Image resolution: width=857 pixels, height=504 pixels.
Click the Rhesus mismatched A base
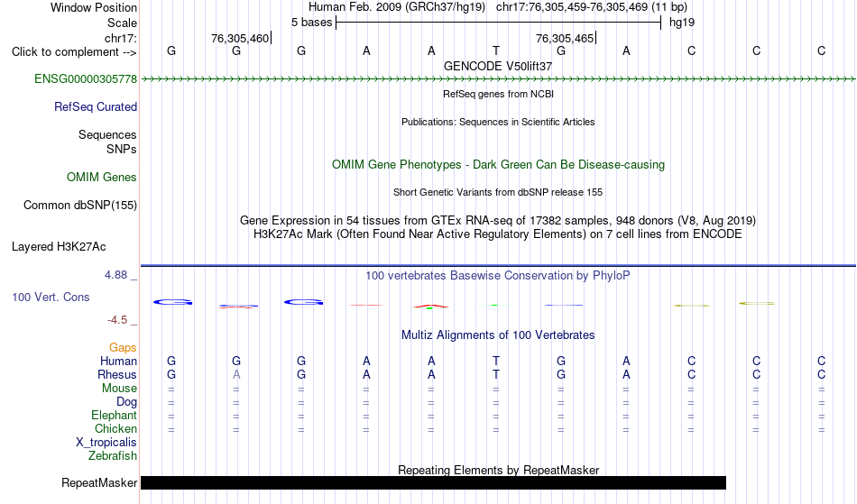click(x=236, y=375)
